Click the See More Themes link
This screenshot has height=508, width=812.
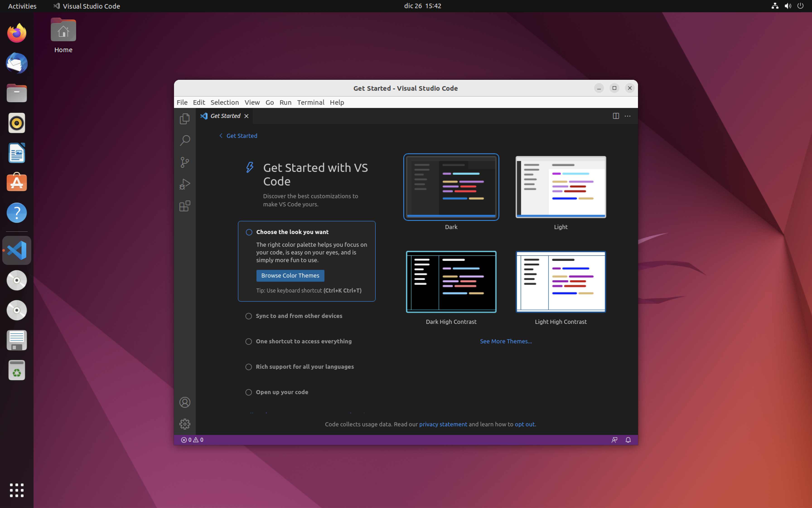(x=506, y=341)
